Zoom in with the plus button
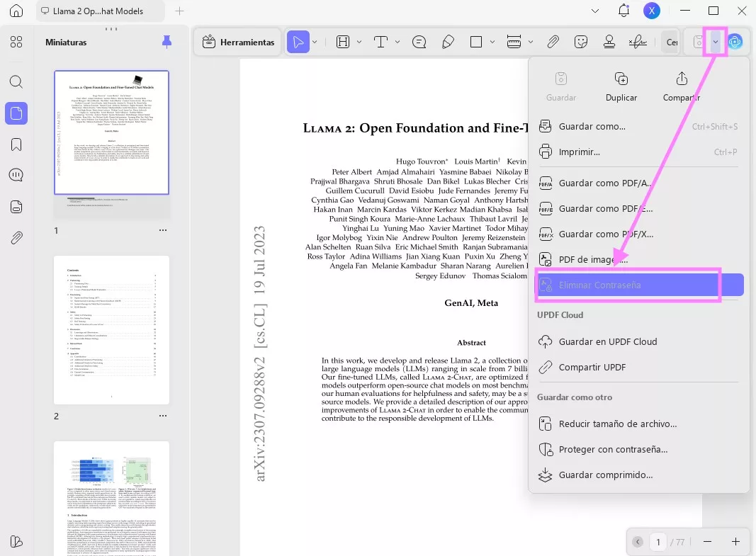 [735, 542]
